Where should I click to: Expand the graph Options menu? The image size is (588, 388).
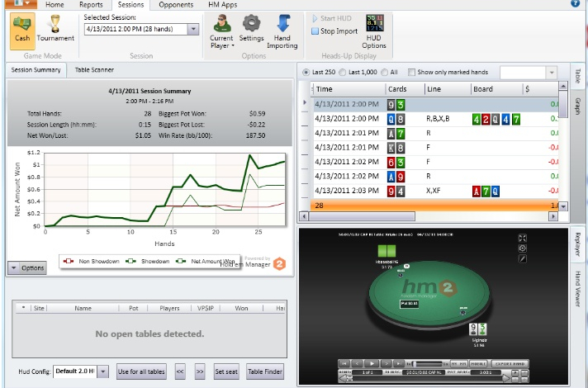(27, 267)
